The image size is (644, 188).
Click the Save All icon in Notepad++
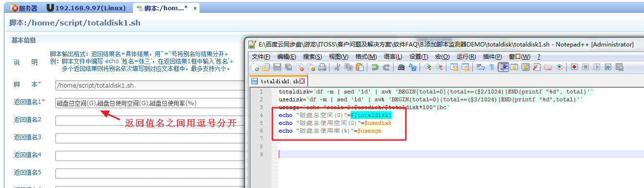point(288,67)
